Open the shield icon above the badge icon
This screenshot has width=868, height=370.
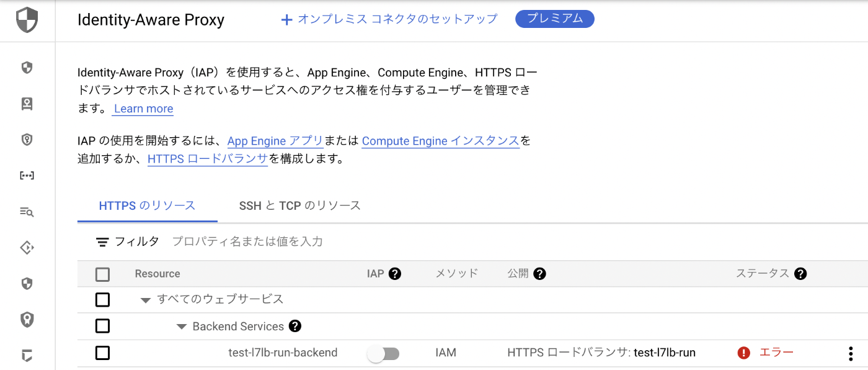27,68
